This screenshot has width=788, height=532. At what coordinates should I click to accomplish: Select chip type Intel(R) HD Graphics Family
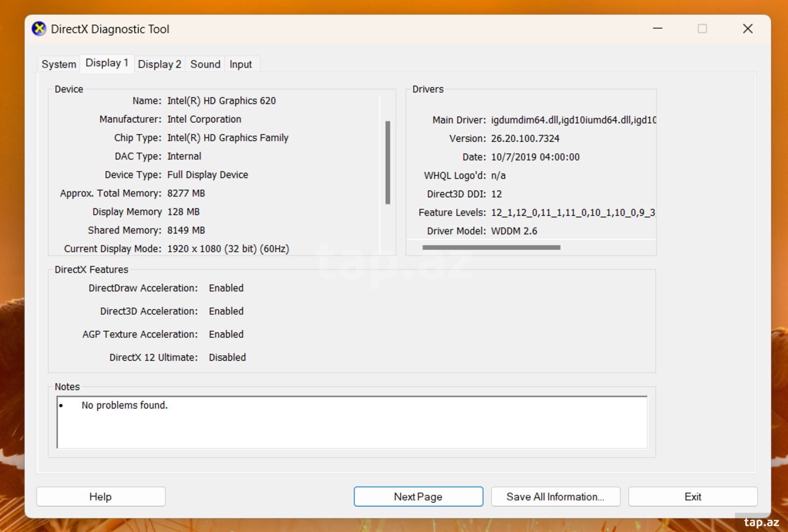228,138
